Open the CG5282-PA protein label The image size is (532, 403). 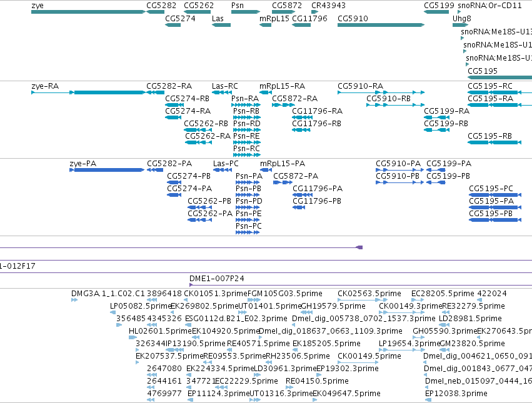click(x=169, y=164)
